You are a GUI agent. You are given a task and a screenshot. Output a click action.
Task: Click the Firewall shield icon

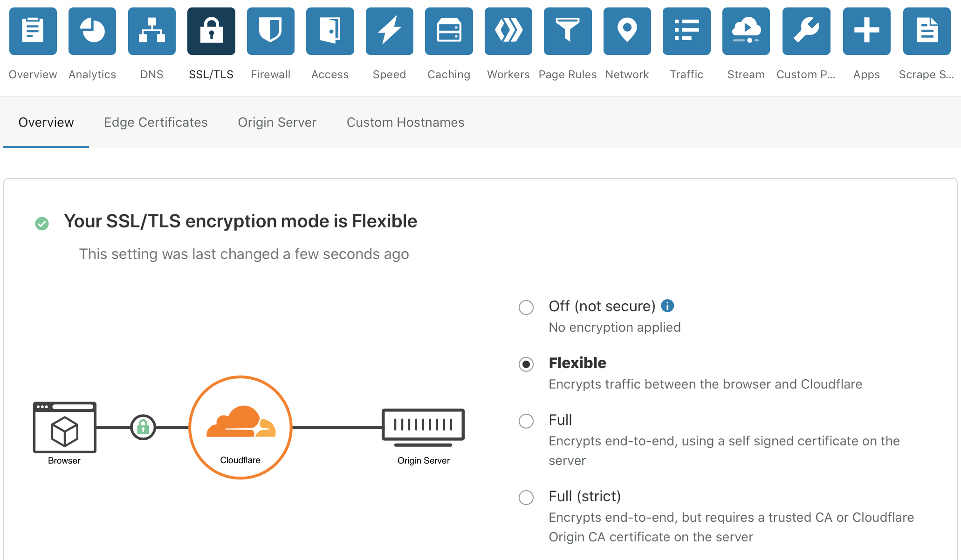[271, 31]
